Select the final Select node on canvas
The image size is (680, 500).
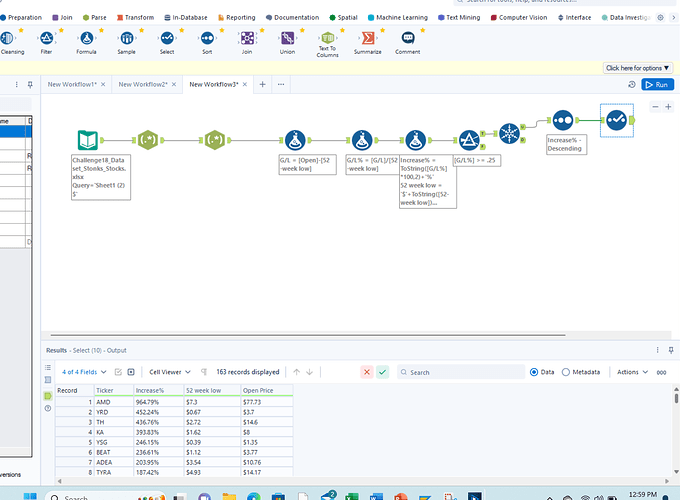617,120
